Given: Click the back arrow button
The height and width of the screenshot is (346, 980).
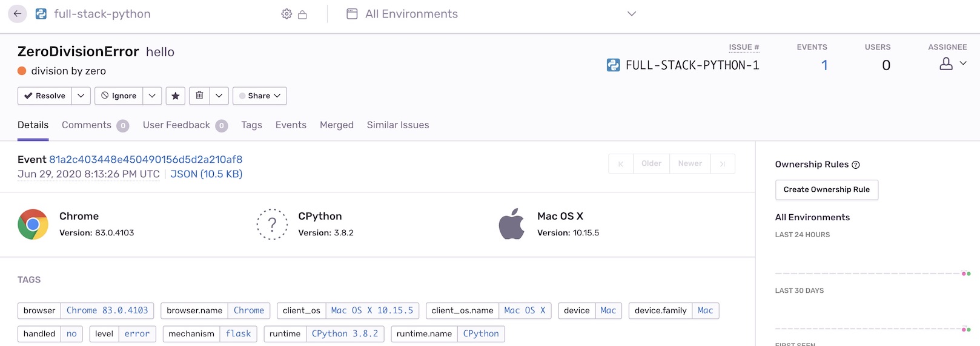Looking at the screenshot, I should 18,14.
